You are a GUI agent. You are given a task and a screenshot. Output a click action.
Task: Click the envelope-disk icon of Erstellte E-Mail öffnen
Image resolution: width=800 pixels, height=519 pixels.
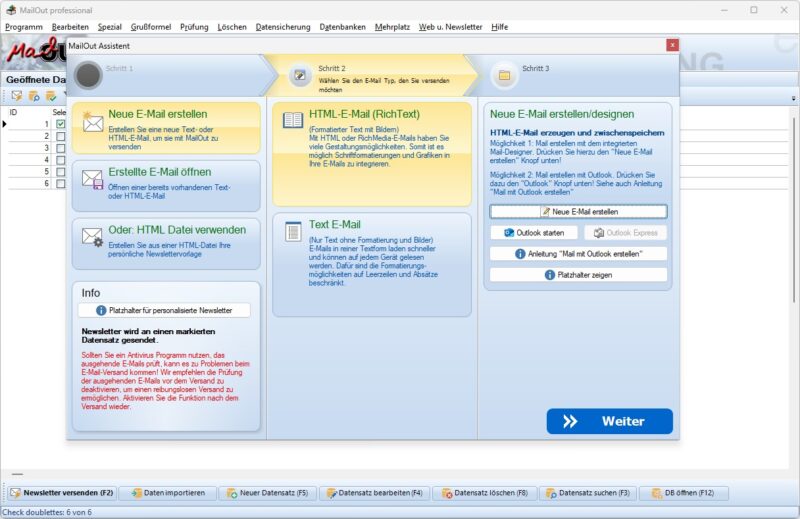92,180
